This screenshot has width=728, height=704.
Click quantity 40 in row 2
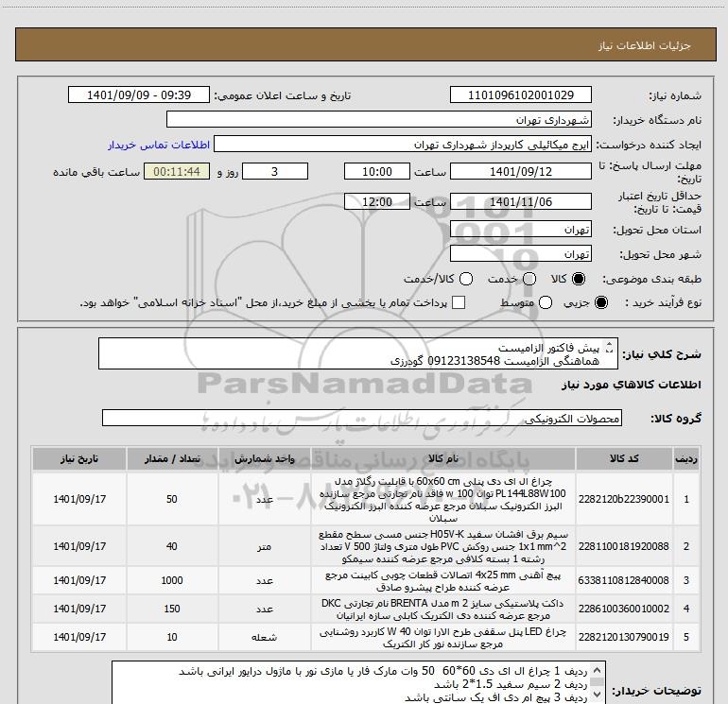coord(172,546)
